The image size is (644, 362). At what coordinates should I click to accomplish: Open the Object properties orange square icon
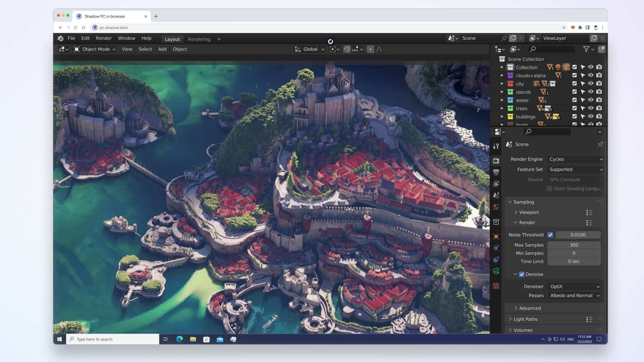pos(496,237)
